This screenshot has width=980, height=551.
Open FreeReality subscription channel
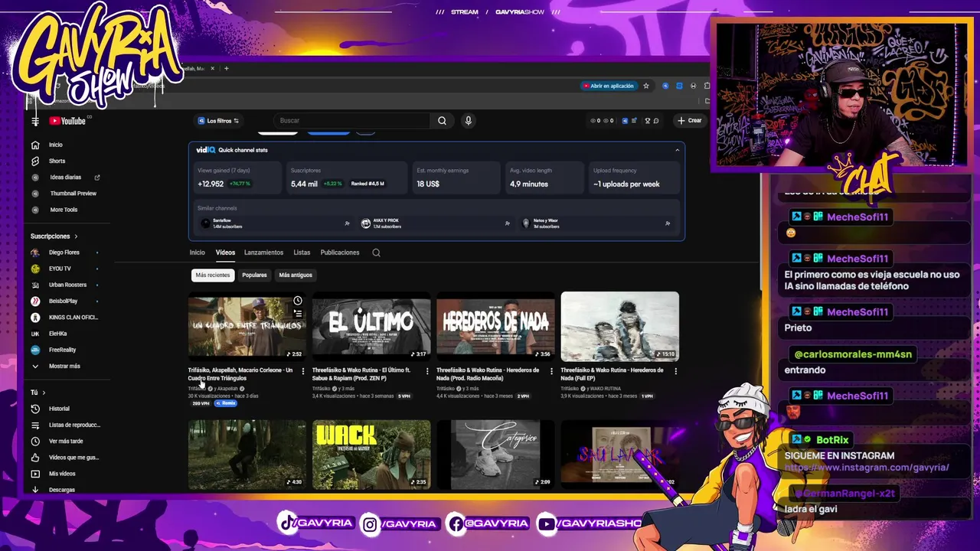pyautogui.click(x=61, y=350)
